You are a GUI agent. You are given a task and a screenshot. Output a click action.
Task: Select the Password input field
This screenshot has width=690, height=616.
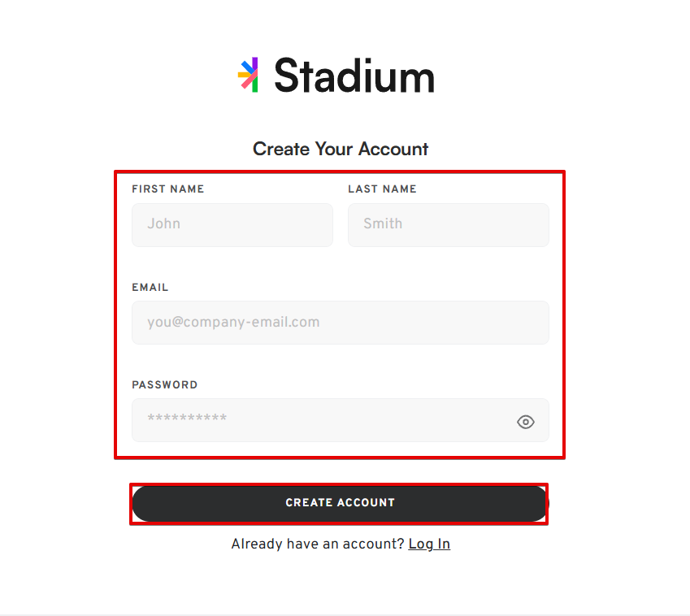341,420
